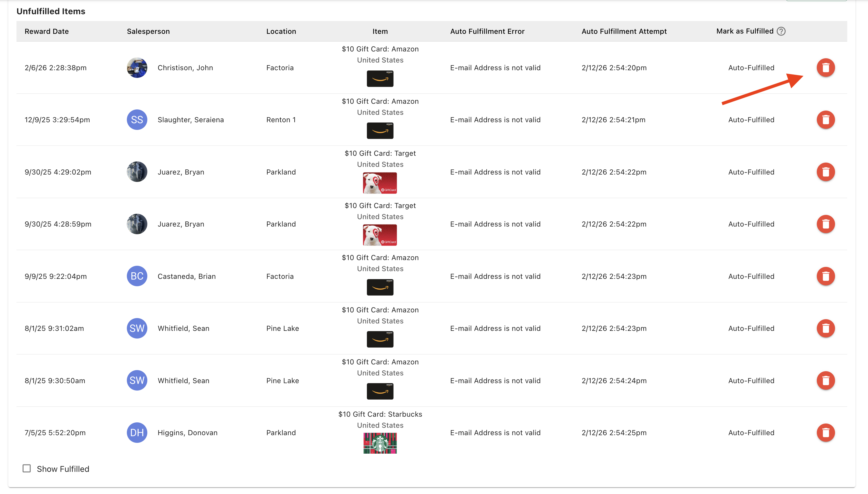This screenshot has height=494, width=868.
Task: Click reward date 12/9/25 3:29:54pm
Action: [x=57, y=120]
